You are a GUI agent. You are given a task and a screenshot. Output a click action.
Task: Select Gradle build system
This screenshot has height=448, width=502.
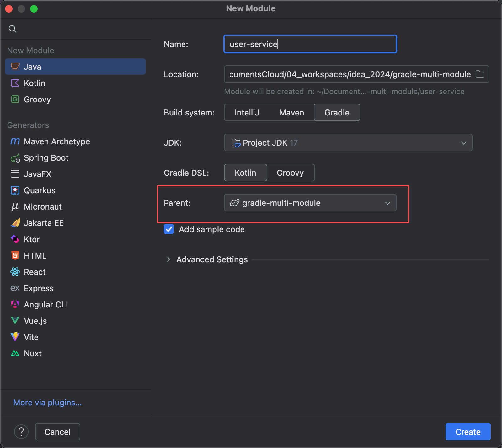click(337, 113)
